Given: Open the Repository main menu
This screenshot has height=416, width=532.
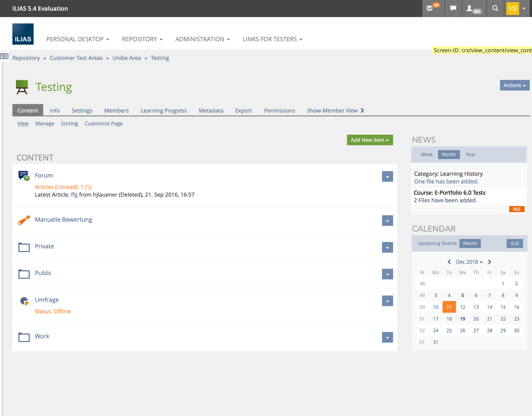Looking at the screenshot, I should click(x=142, y=39).
